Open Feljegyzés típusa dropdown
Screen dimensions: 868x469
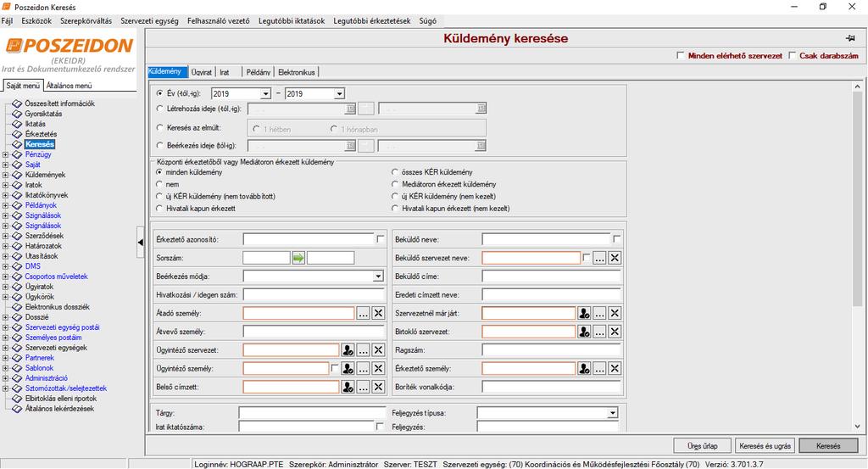[x=612, y=412]
